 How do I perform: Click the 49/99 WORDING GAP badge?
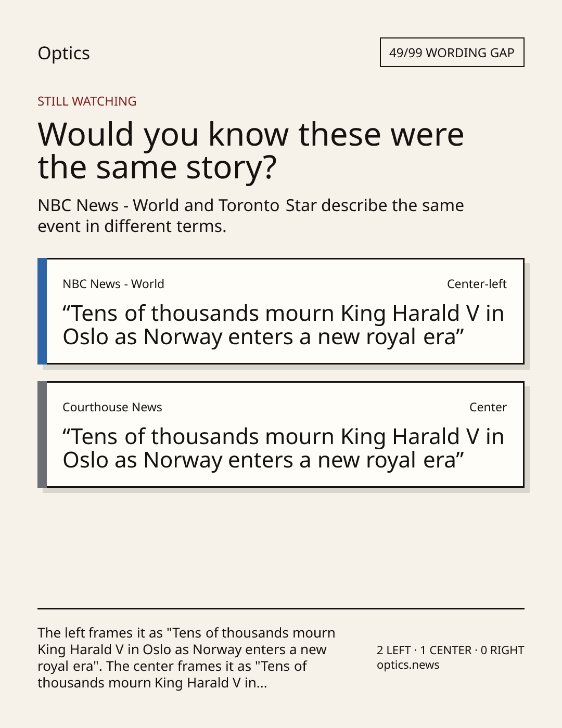click(452, 53)
